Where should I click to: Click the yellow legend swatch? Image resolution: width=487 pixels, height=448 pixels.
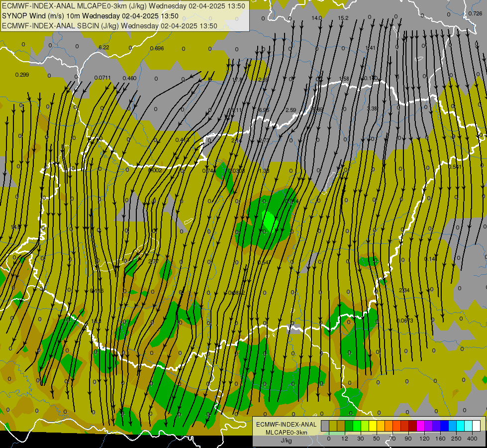[373, 426]
